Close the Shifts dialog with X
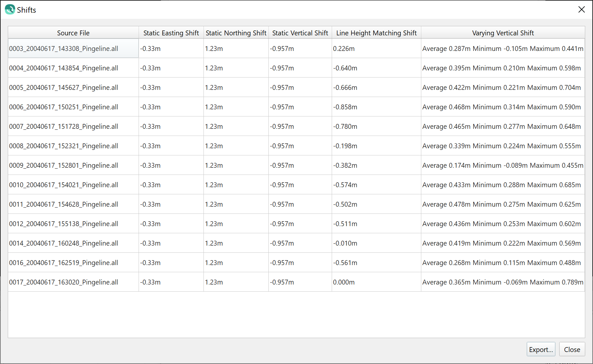The height and width of the screenshot is (364, 593). coord(581,9)
